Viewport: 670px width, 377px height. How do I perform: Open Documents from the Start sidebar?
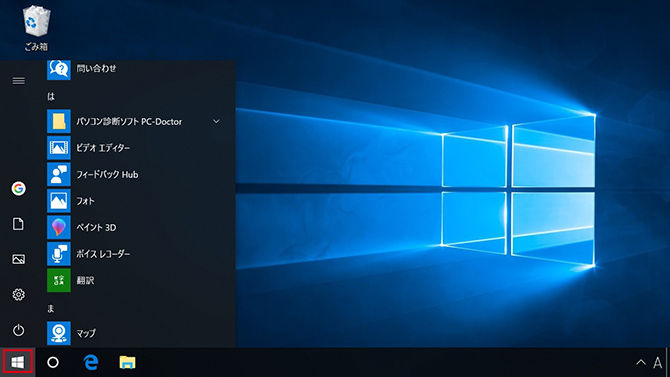coord(18,224)
